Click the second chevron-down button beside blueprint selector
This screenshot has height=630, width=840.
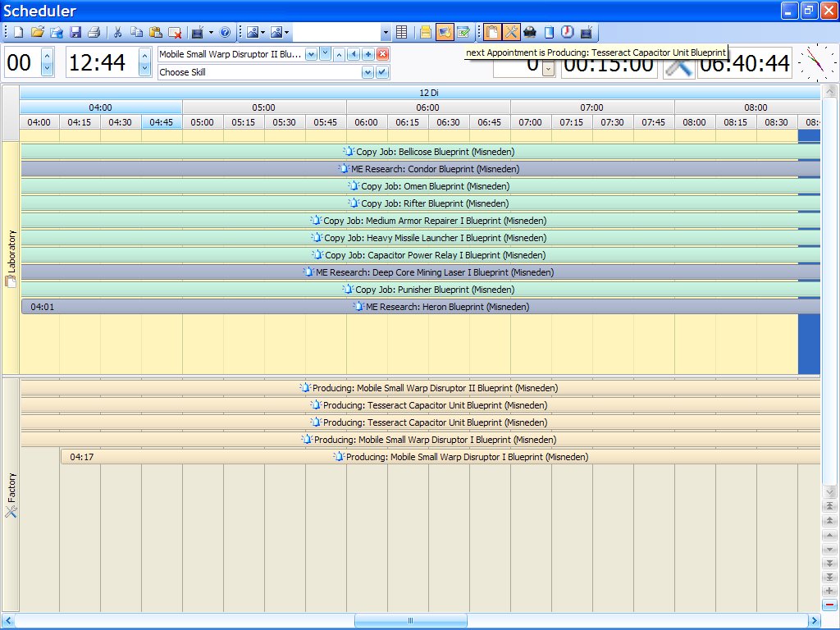click(325, 53)
